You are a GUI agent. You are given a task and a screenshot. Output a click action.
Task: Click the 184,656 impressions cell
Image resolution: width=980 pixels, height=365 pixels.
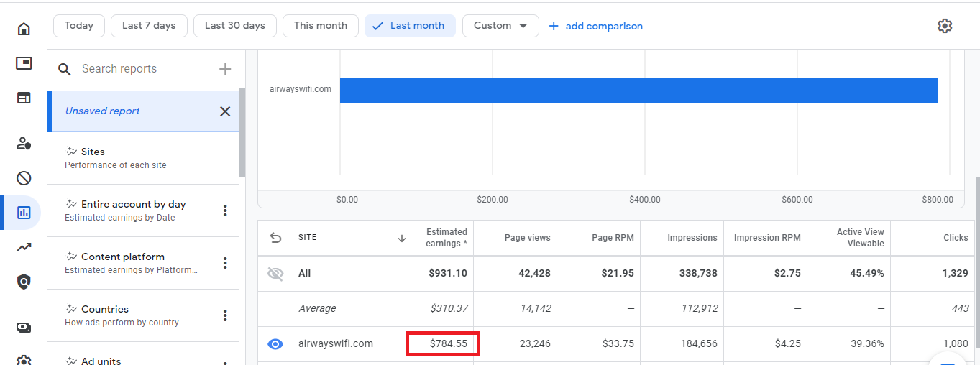(699, 344)
